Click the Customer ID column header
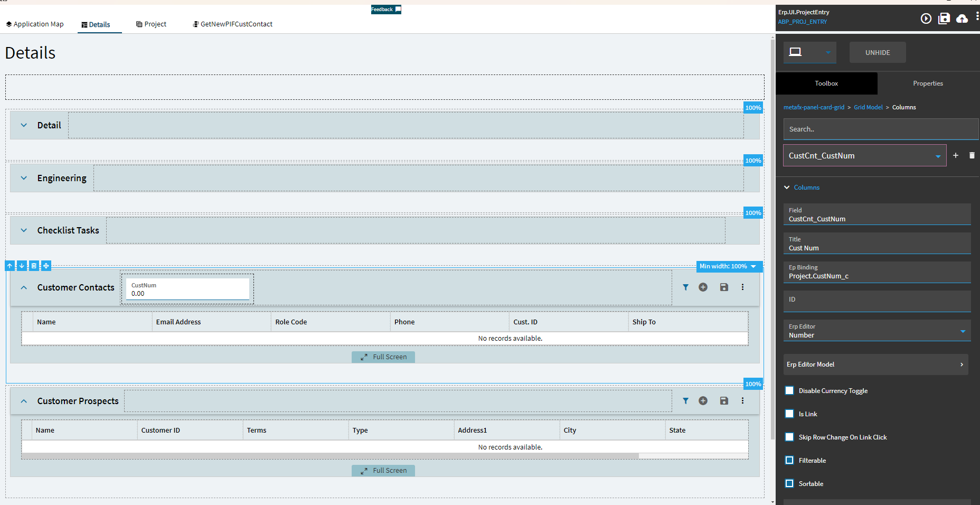980x505 pixels. [190, 430]
